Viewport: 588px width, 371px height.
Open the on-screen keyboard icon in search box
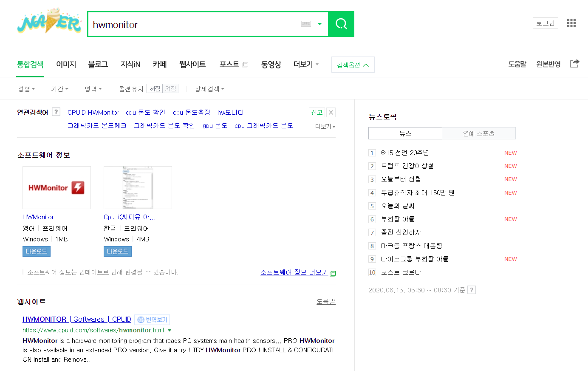point(306,24)
